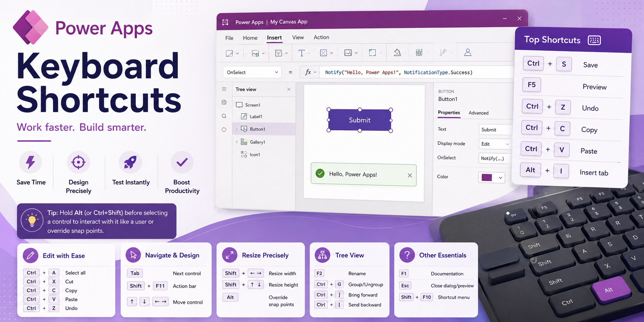This screenshot has height=322, width=644.
Task: Open the View tab
Action: [x=298, y=37]
